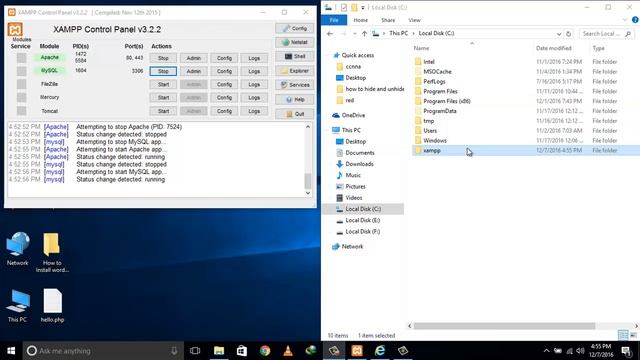Select Network icon on desktop
Screen dimensions: 640x360
(18, 249)
